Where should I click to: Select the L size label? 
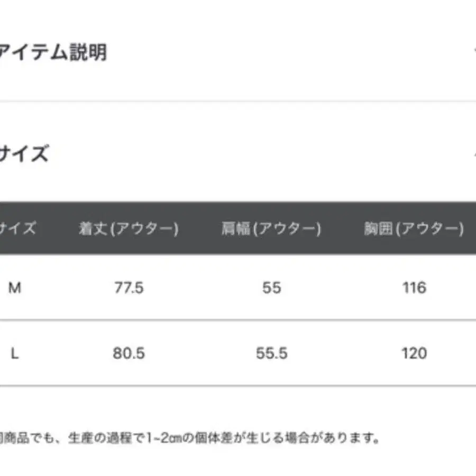click(15, 353)
